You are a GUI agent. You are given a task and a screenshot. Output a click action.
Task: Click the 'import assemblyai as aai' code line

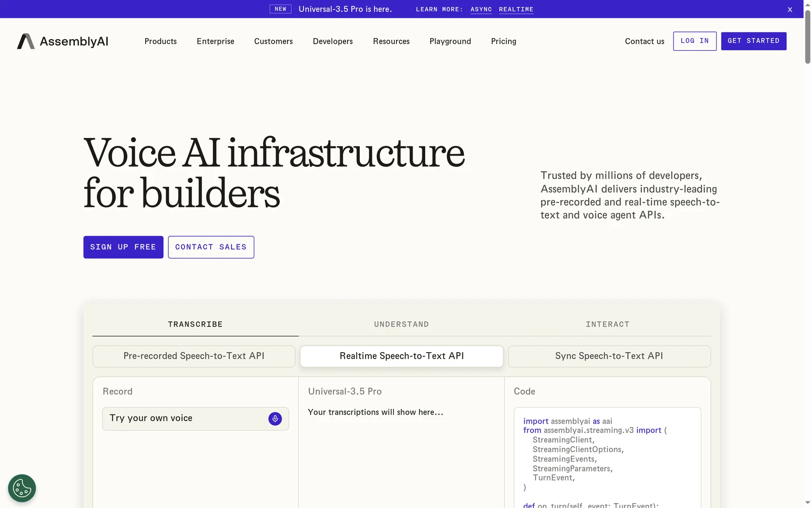[568, 421]
